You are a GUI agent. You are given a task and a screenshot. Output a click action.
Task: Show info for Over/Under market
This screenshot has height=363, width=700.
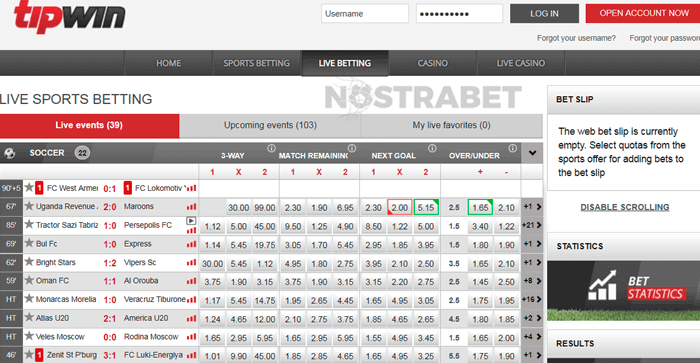(512, 148)
